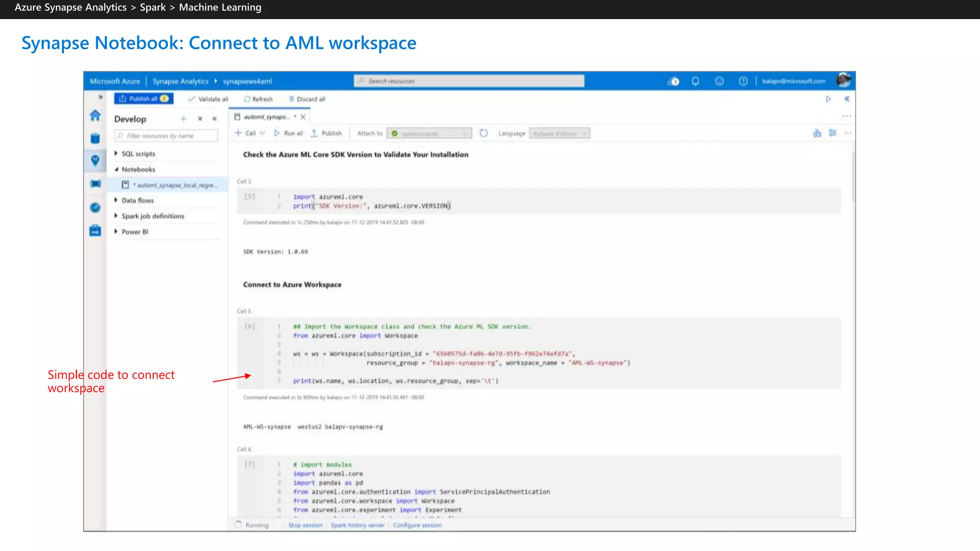Collapse the Notebooks tree node

(x=116, y=169)
